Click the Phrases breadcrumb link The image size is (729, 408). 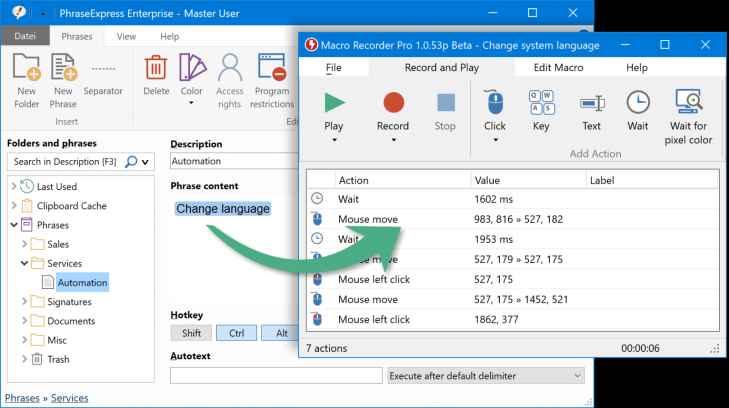(22, 398)
